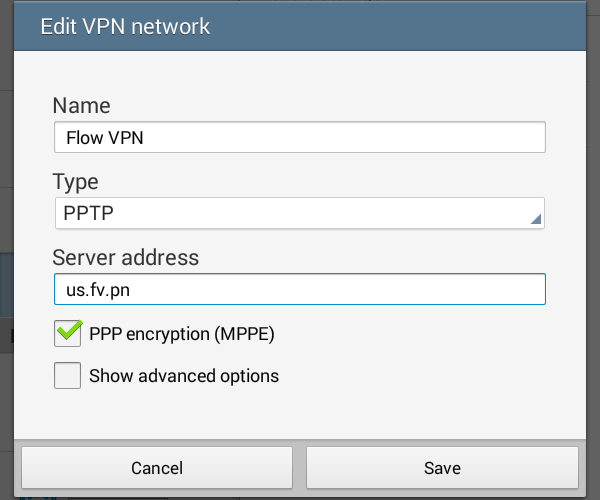This screenshot has width=600, height=500.
Task: Select the PPTP text in Type spinner
Action: 88,213
